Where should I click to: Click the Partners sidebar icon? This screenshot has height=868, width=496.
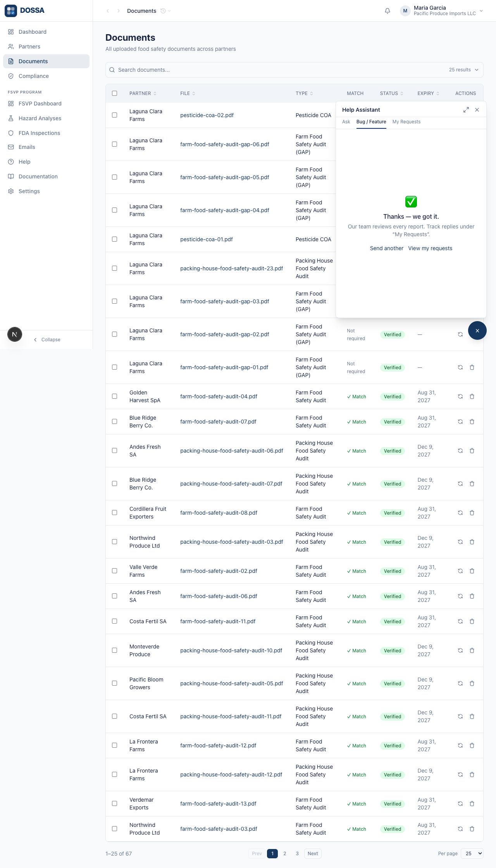pos(11,47)
